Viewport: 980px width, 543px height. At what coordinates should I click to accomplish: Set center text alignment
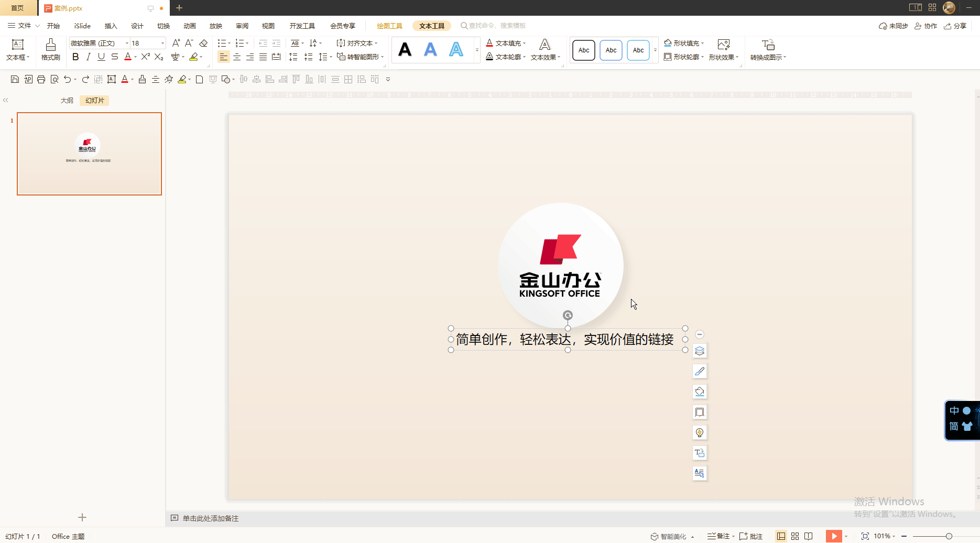tap(237, 57)
